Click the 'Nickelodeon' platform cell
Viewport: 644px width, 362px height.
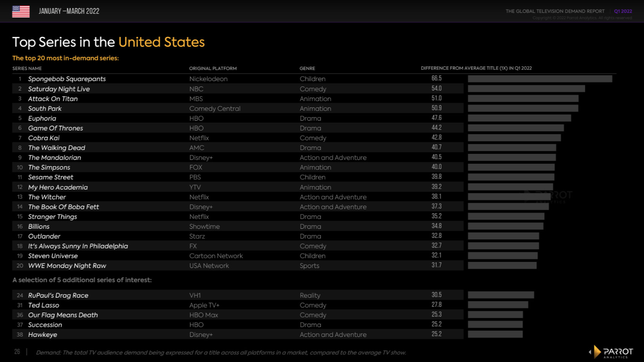(208, 79)
